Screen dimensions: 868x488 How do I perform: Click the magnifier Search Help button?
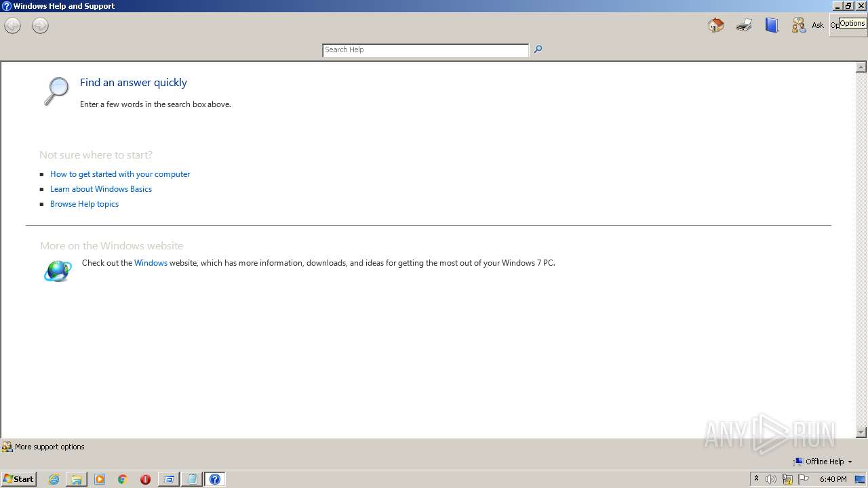(x=538, y=49)
